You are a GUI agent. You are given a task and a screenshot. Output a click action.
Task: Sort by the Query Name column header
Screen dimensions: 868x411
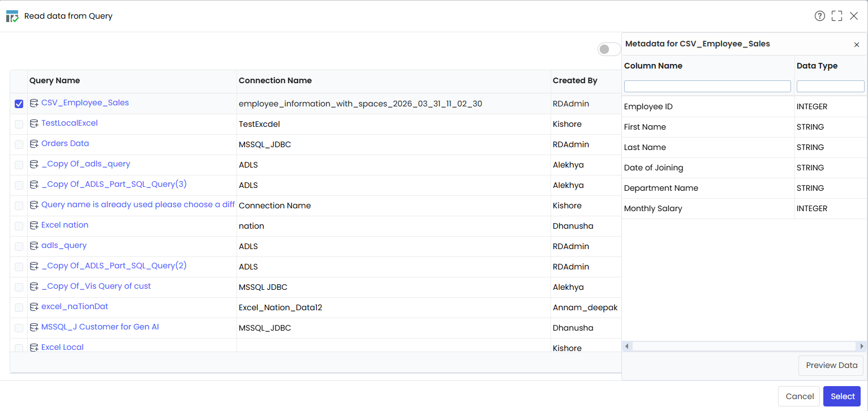(x=54, y=80)
